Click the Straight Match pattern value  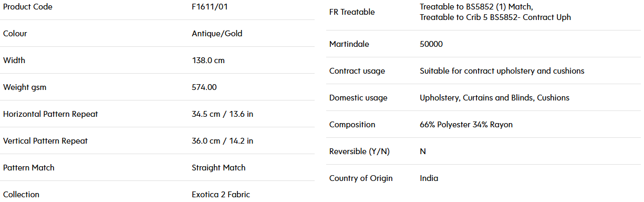pos(219,168)
